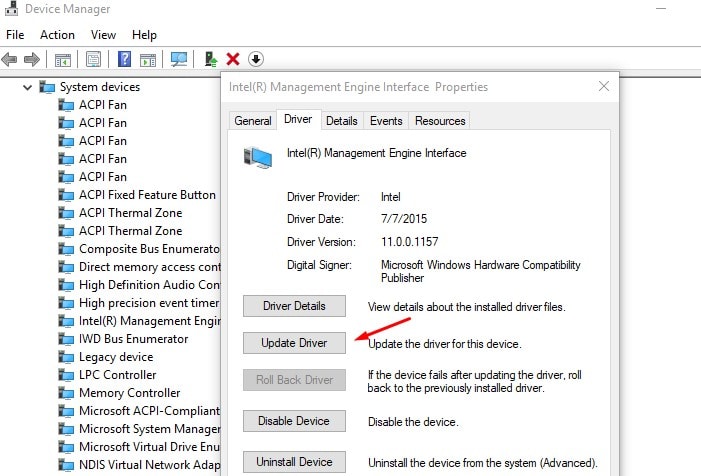Image resolution: width=701 pixels, height=476 pixels.
Task: Scan for hardware changes with the monitor icon
Action: tap(179, 59)
